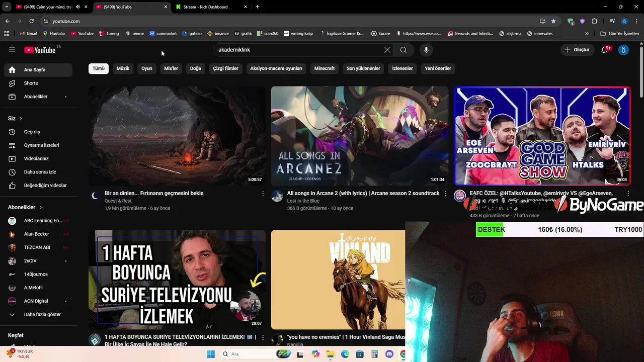Expand the Siz section chevron
This screenshot has height=362, width=644.
21,119
